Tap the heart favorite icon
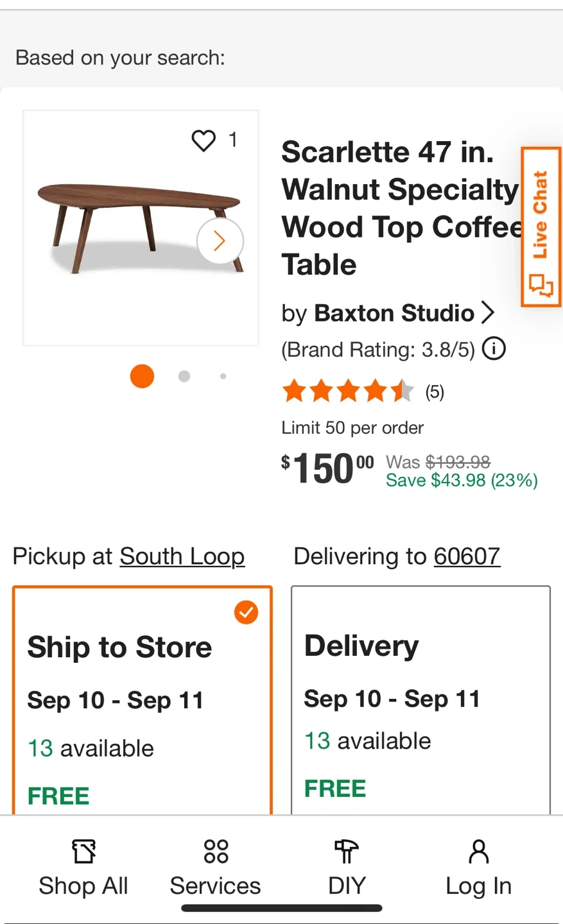 204,141
